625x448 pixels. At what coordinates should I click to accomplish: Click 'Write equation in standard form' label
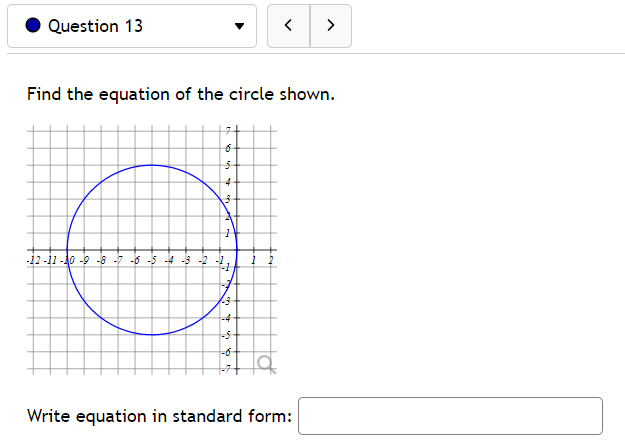160,416
